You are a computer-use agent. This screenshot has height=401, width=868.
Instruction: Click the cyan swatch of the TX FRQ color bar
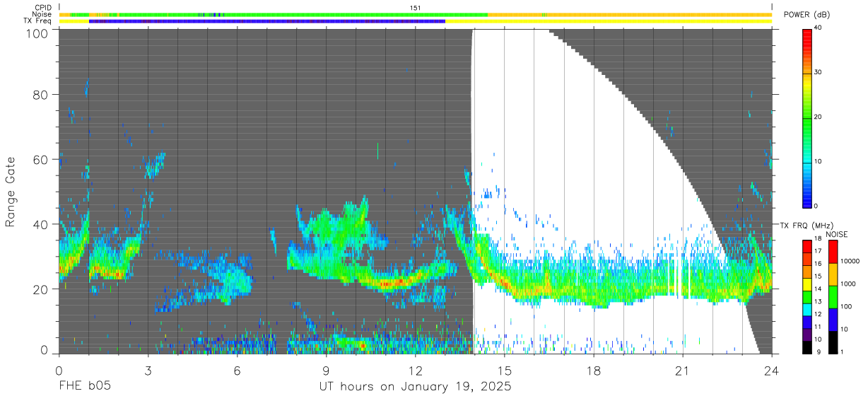click(x=808, y=308)
